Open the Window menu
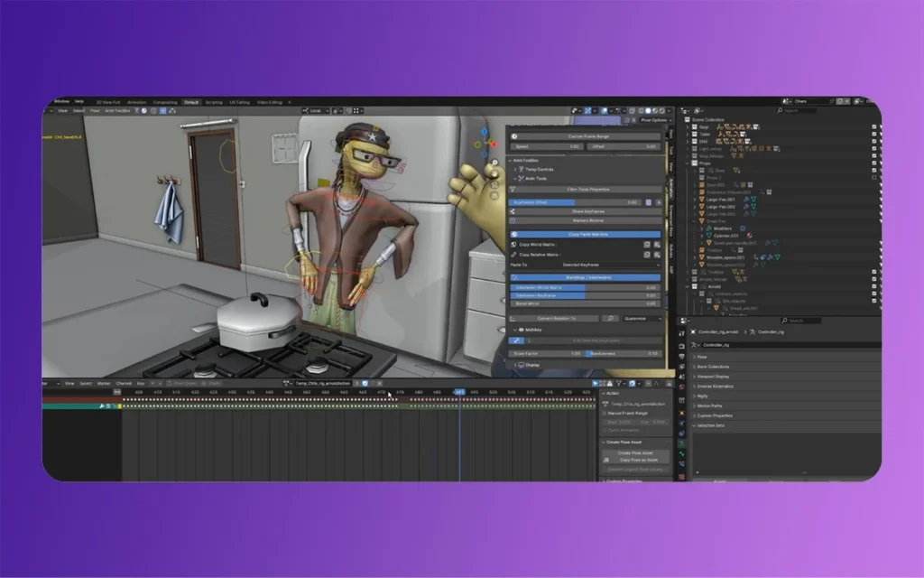This screenshot has height=578, width=924. (61, 101)
